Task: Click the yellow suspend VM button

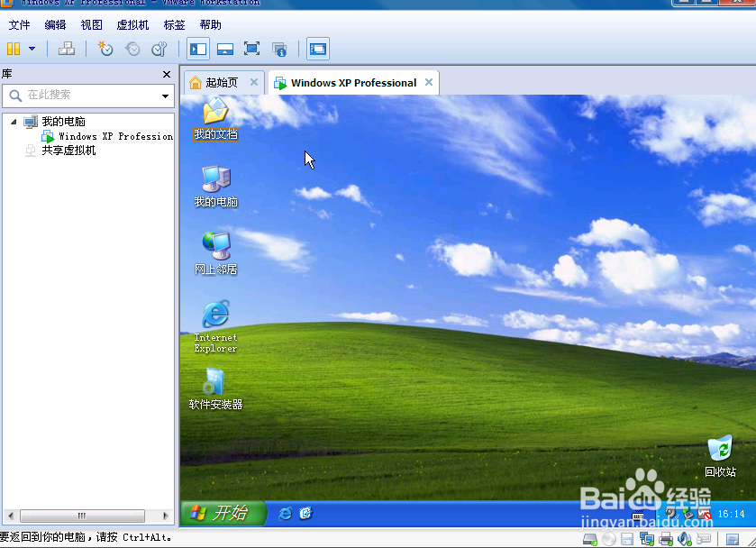Action: pos(14,49)
